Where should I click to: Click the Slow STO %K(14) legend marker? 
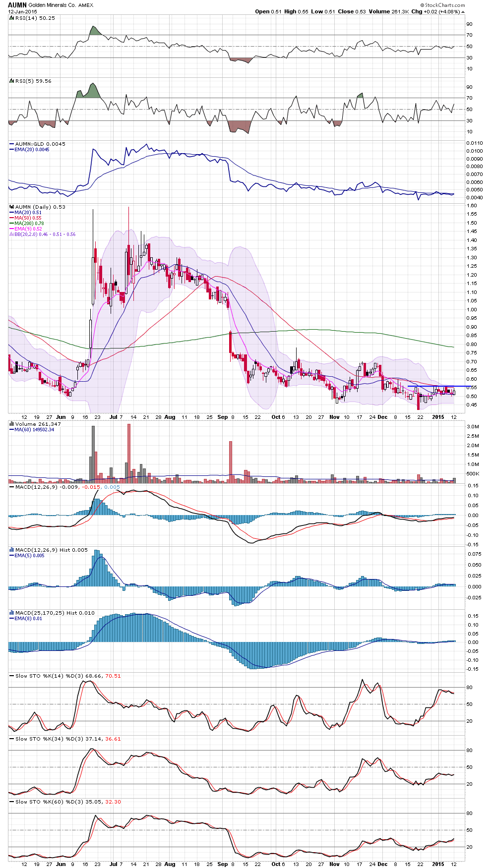pos(11,676)
